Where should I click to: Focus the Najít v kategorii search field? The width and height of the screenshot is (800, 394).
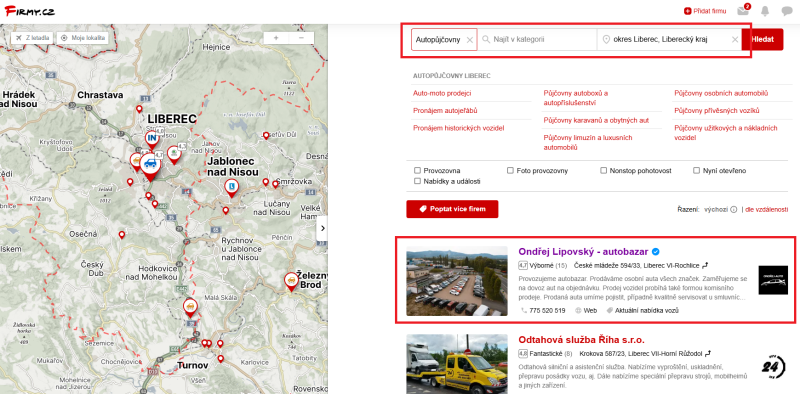(x=537, y=39)
